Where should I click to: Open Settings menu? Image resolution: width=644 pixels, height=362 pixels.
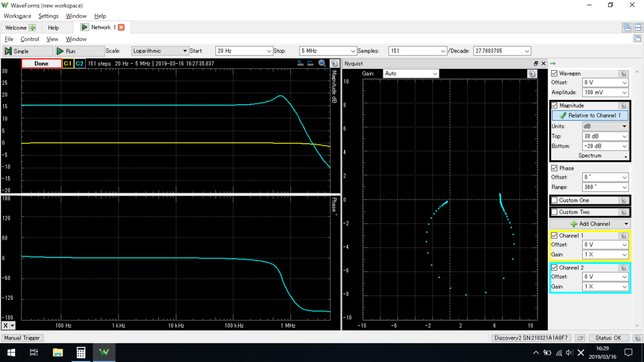48,16
